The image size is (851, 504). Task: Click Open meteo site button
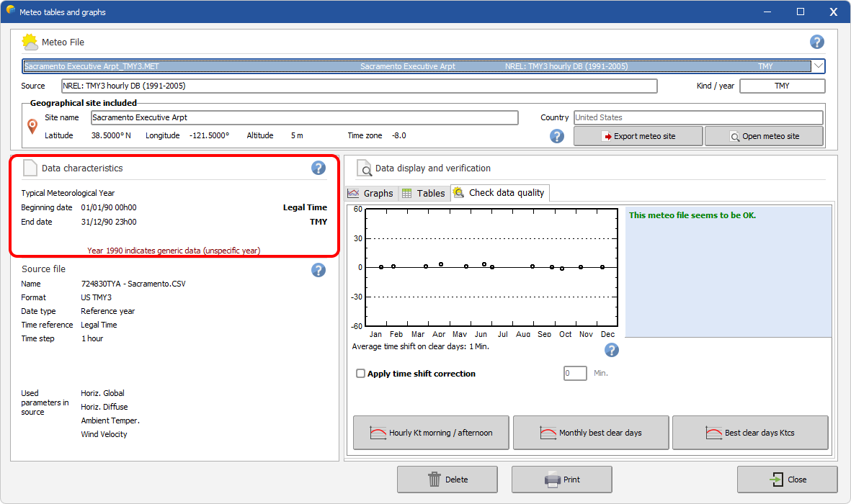point(764,136)
